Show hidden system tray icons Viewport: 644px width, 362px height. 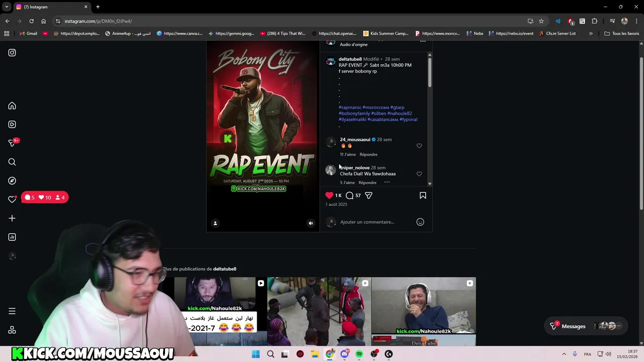[563, 354]
